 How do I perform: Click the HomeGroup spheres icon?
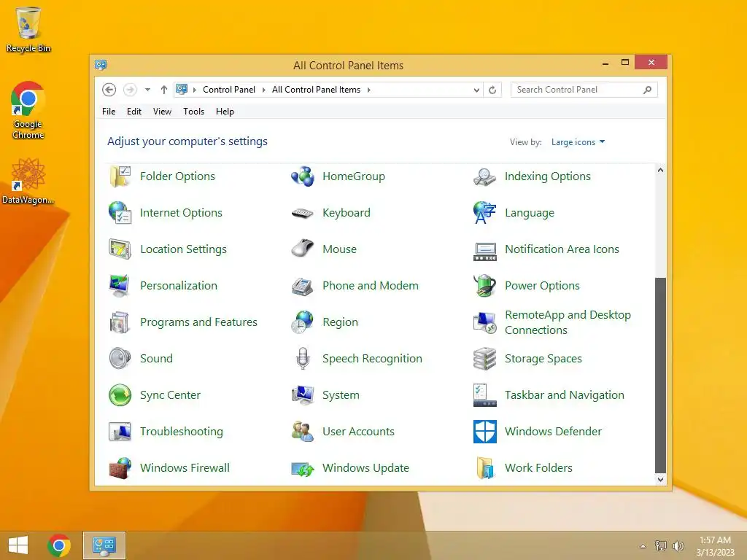coord(303,176)
